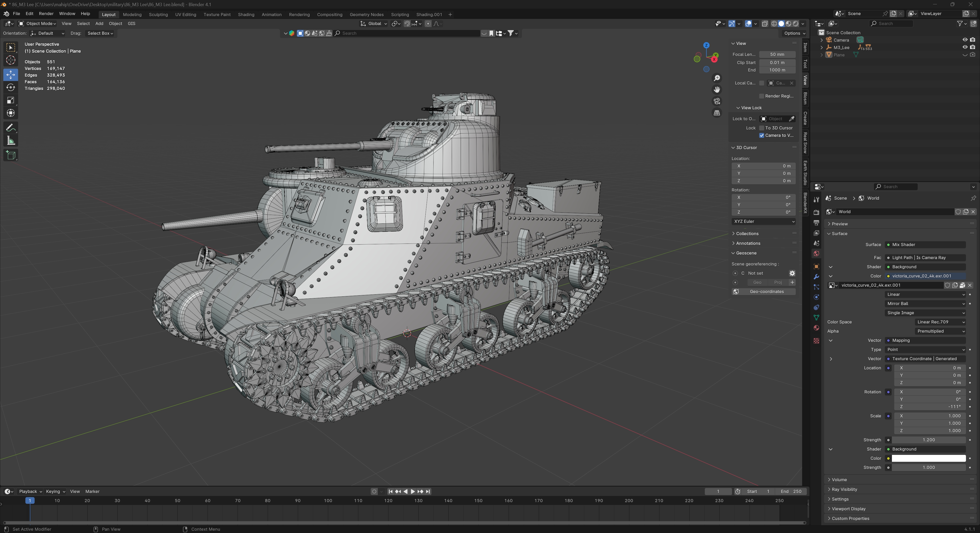Select the Add Cube tool

11,155
